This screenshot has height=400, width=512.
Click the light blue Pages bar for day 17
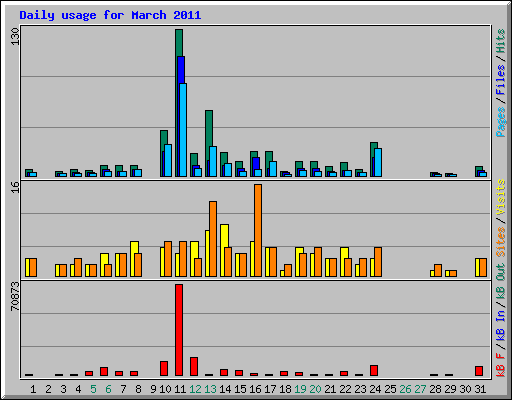pos(273,169)
